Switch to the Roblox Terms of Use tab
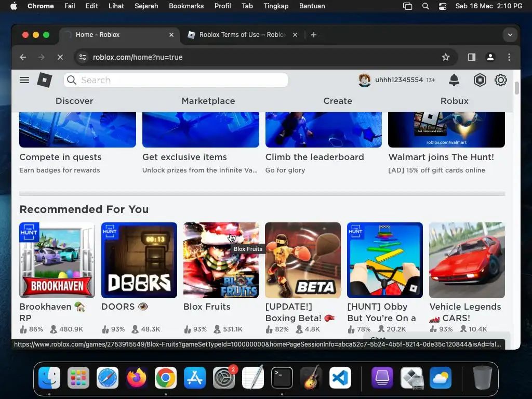This screenshot has width=532, height=399. (242, 35)
